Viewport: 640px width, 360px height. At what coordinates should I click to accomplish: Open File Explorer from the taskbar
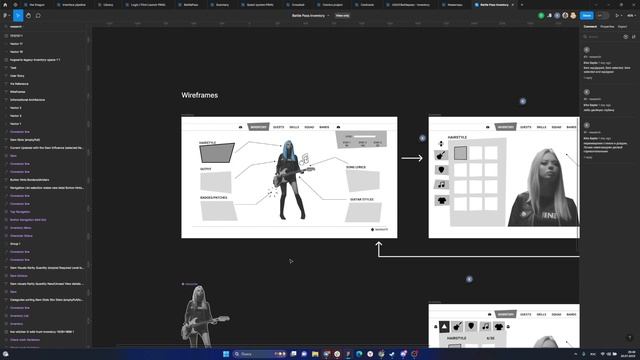(x=315, y=354)
